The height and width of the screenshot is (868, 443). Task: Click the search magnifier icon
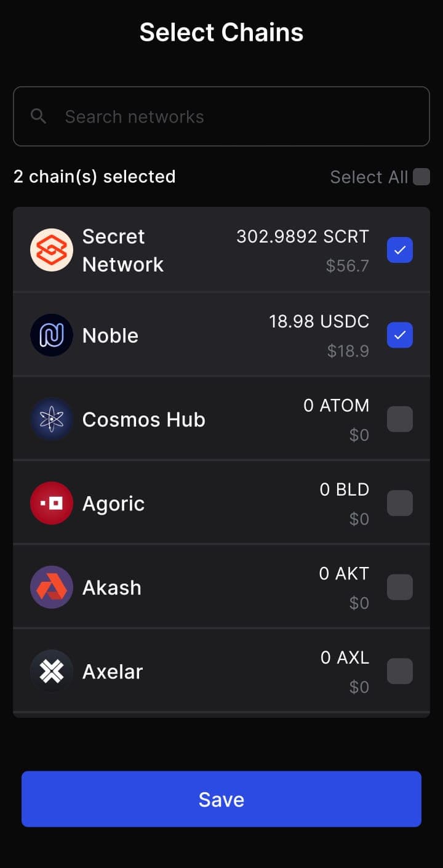pyautogui.click(x=39, y=116)
